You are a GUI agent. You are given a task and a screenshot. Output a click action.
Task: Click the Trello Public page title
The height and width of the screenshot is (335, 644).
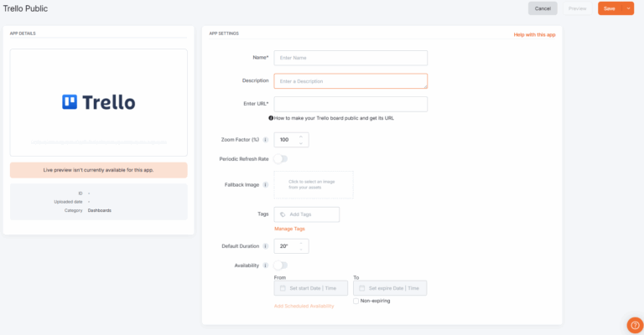click(x=25, y=8)
